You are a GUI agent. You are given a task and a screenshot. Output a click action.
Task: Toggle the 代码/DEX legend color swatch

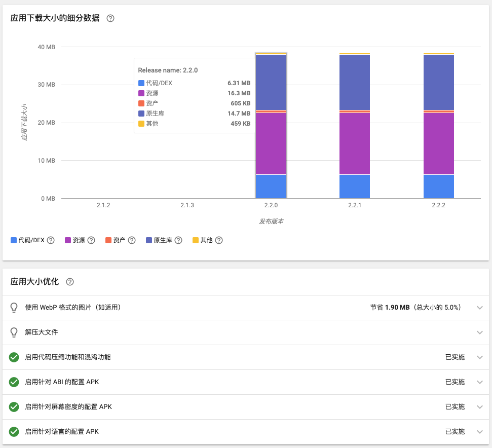[x=14, y=240]
